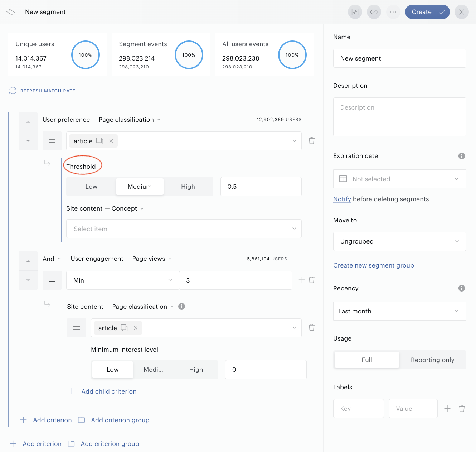Select Medium threshold option
476x452 pixels.
140,187
